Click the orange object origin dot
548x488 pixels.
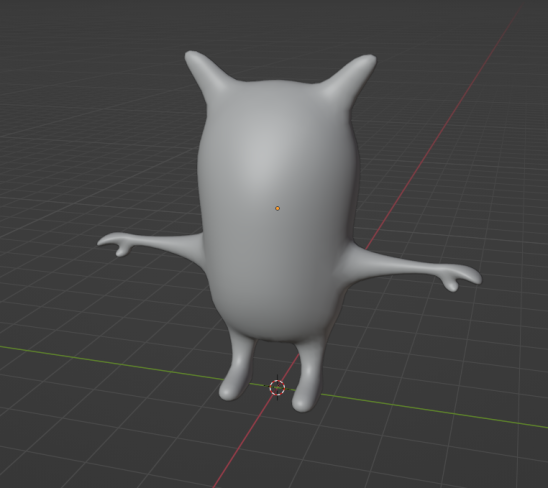tap(277, 208)
